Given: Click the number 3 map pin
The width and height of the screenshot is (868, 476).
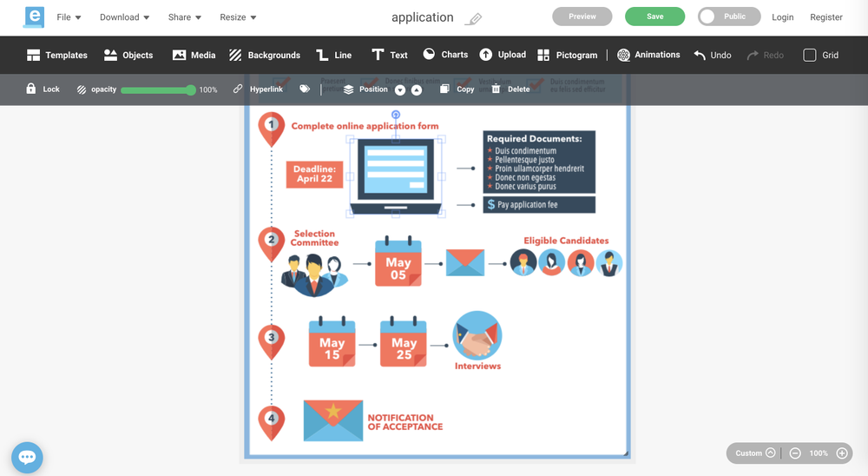Looking at the screenshot, I should 271,342.
